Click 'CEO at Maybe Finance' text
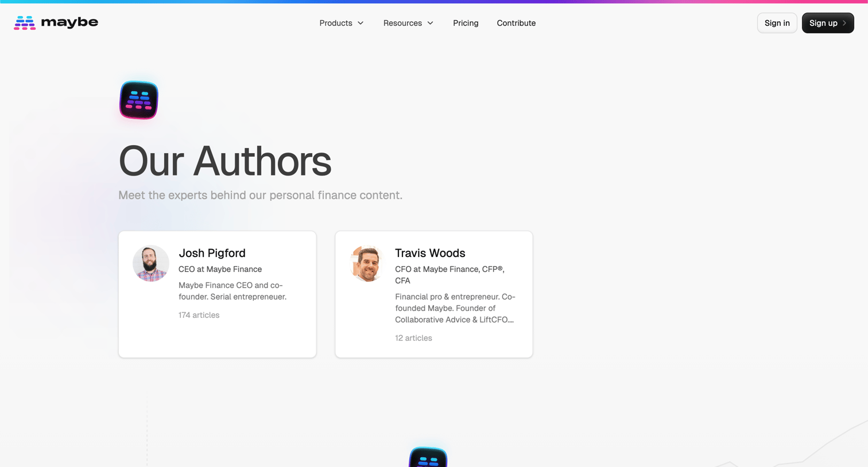 coord(220,269)
